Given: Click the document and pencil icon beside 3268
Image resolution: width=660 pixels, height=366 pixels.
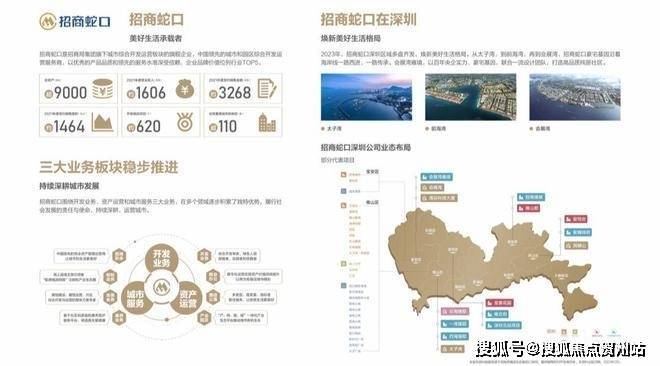Looking at the screenshot, I should click(267, 89).
